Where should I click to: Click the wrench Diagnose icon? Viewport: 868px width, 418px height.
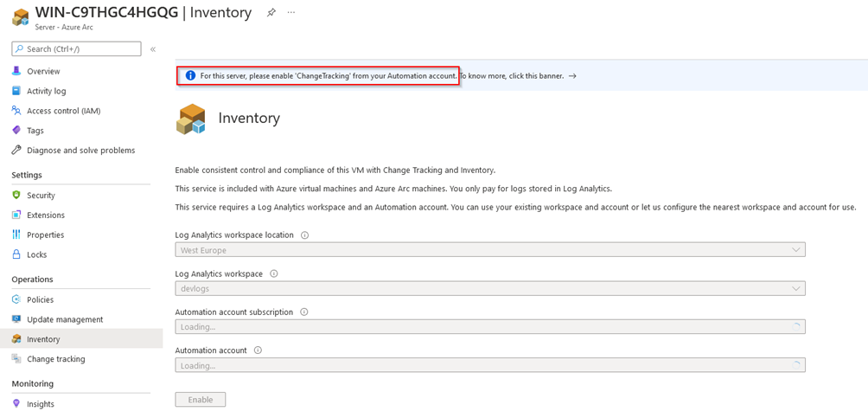point(16,151)
